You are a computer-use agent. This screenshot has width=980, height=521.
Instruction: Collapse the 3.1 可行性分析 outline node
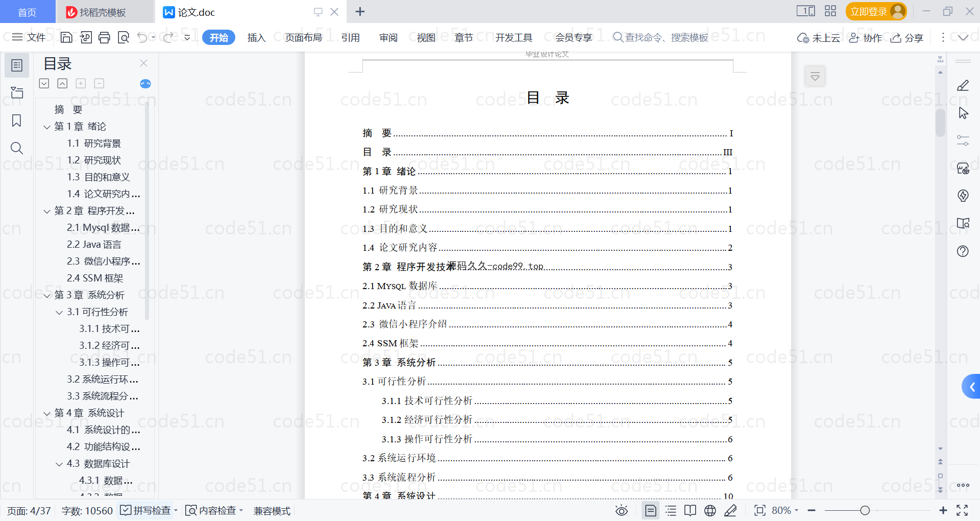(59, 312)
